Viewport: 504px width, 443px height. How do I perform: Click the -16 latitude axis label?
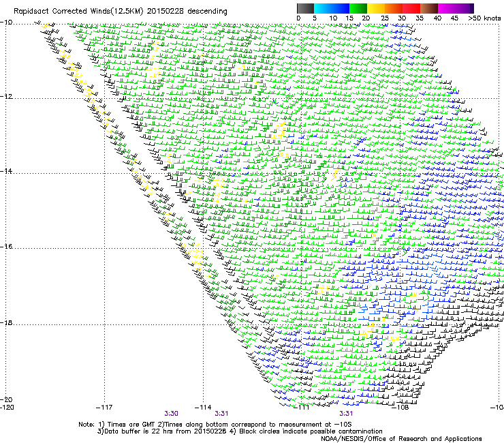[x=6, y=247]
